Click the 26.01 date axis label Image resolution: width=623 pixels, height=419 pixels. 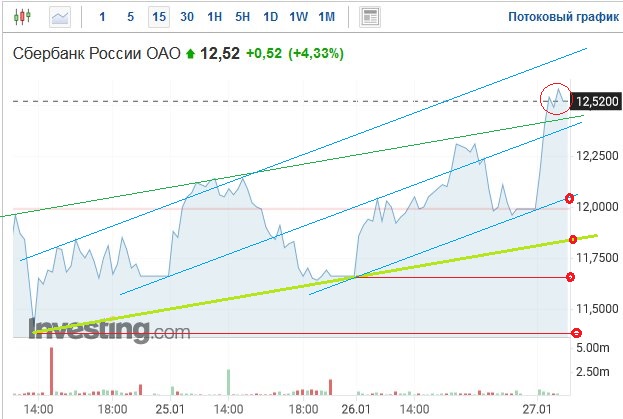click(x=356, y=409)
